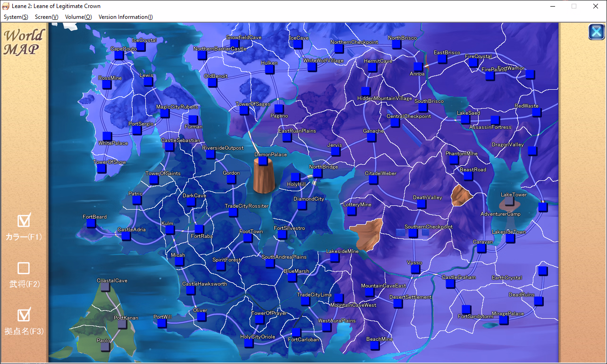Uncheck the 拠点名(F3) base names checkbox
This screenshot has width=607, height=364.
(x=24, y=315)
